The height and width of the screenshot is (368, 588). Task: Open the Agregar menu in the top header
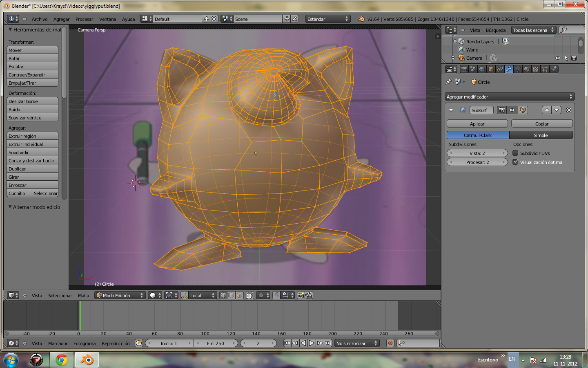click(61, 19)
